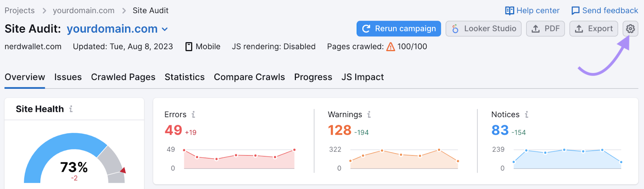Viewport: 644px width, 189px height.
Task: Click the info icon beside Errors
Action: (193, 115)
